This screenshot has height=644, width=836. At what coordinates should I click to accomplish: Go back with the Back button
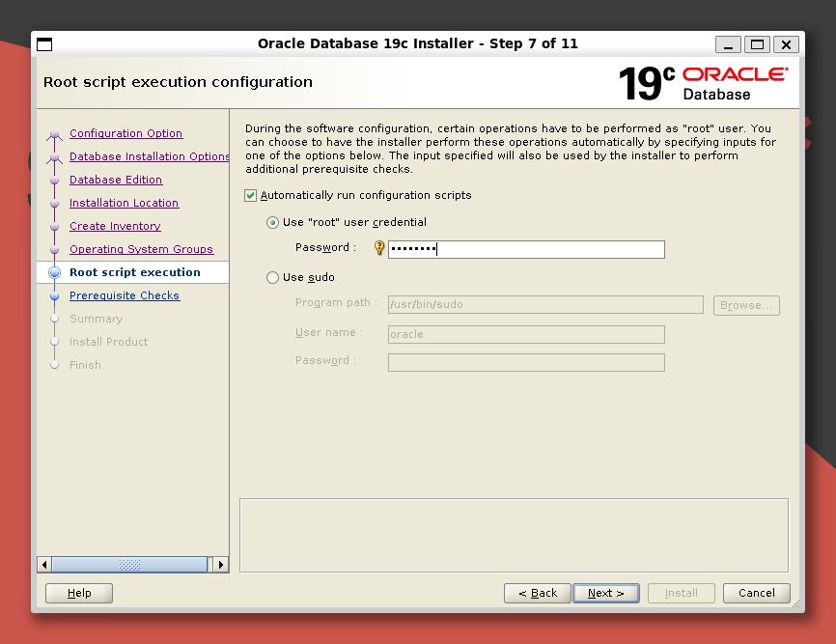coord(537,593)
